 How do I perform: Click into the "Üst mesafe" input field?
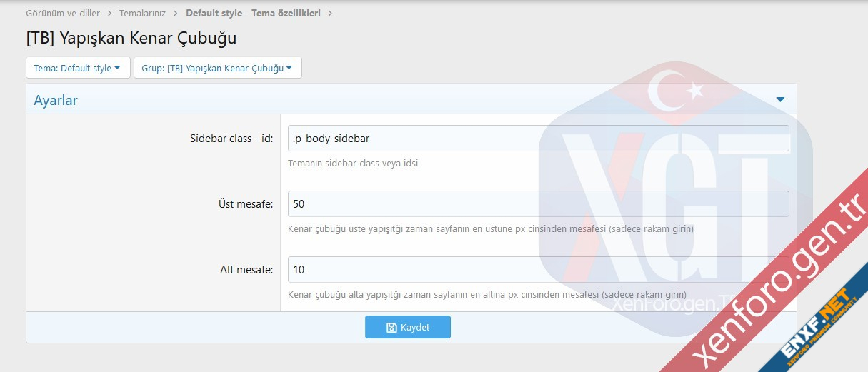click(x=538, y=204)
